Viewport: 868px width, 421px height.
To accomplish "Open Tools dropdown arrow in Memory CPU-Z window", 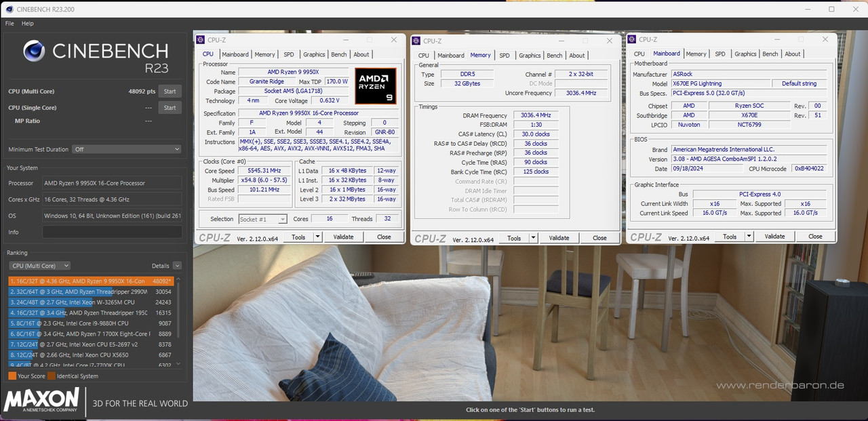I will point(533,238).
